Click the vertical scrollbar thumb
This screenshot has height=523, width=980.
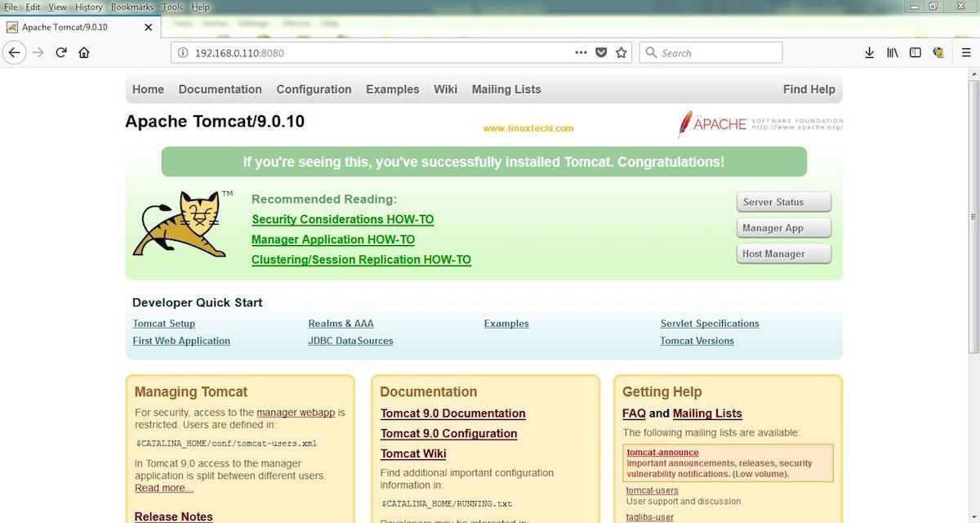tap(973, 217)
